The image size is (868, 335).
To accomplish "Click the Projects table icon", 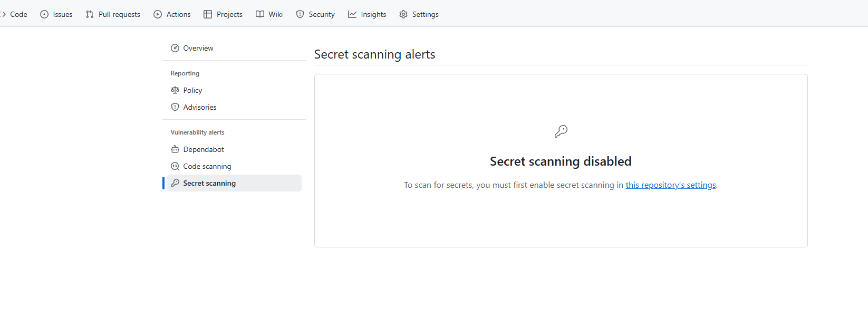I will 208,14.
